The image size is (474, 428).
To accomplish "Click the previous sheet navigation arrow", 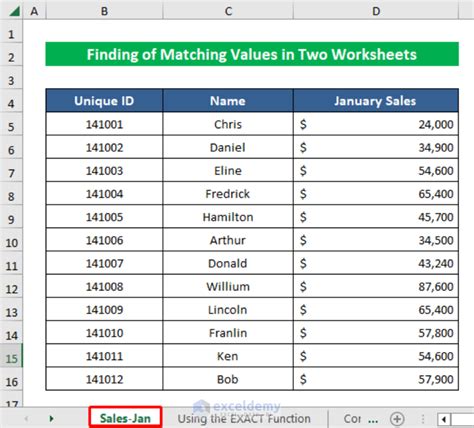I will point(26,418).
